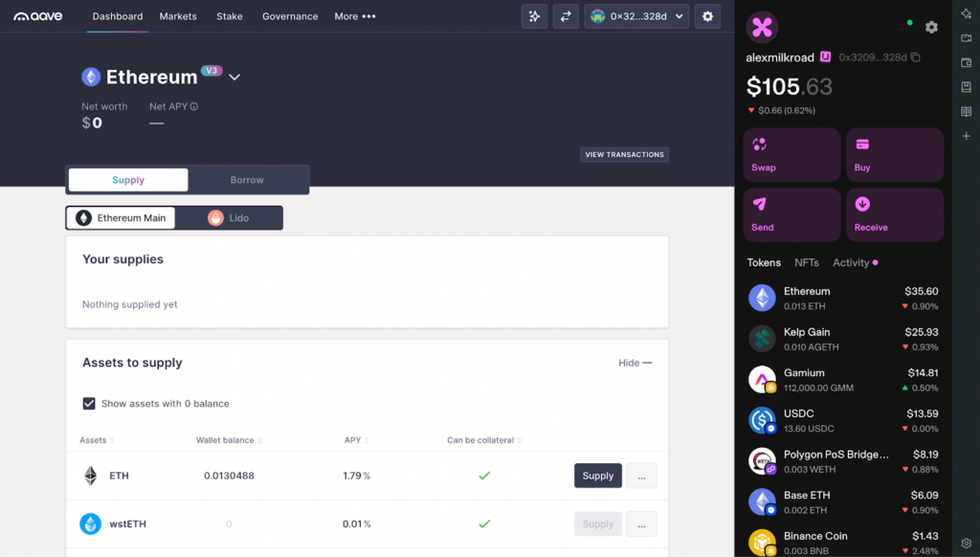
Task: Go to Markets in top navigation
Action: coord(178,16)
